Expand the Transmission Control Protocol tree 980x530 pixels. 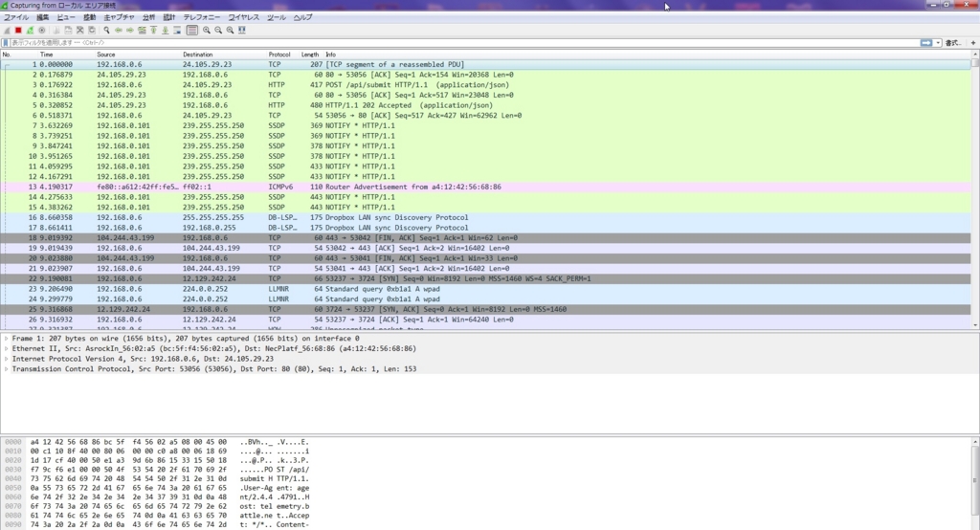click(7, 368)
